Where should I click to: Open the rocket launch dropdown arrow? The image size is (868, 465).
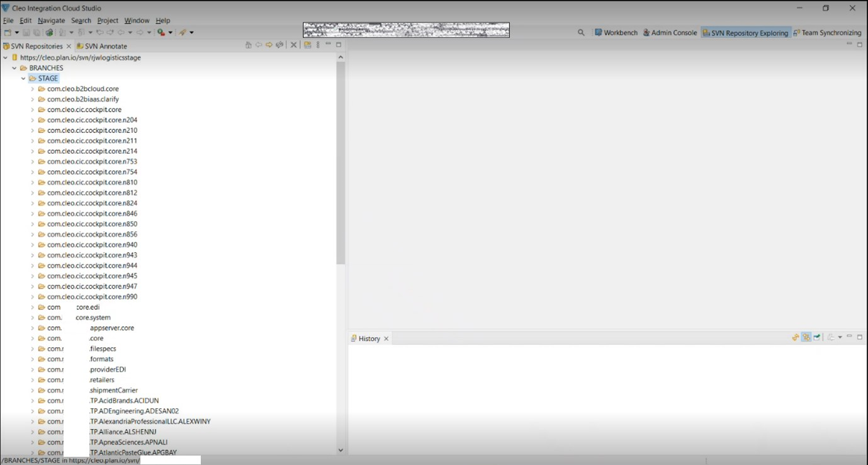pos(191,32)
